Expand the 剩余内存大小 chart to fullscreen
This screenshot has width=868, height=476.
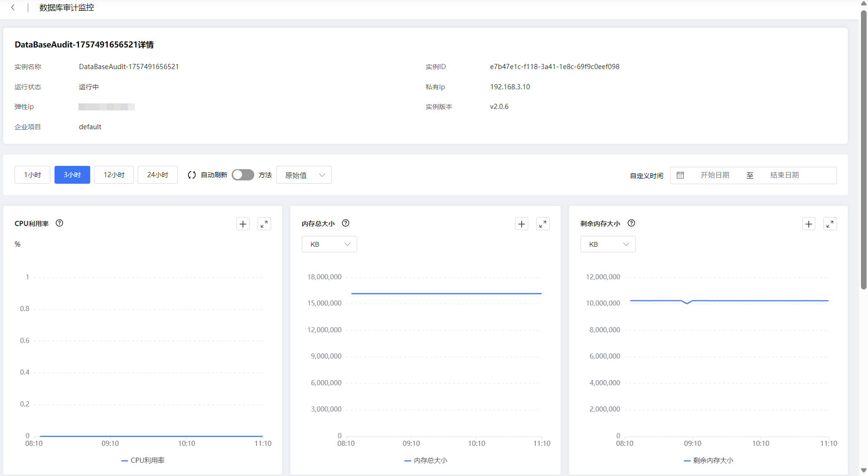pyautogui.click(x=830, y=224)
